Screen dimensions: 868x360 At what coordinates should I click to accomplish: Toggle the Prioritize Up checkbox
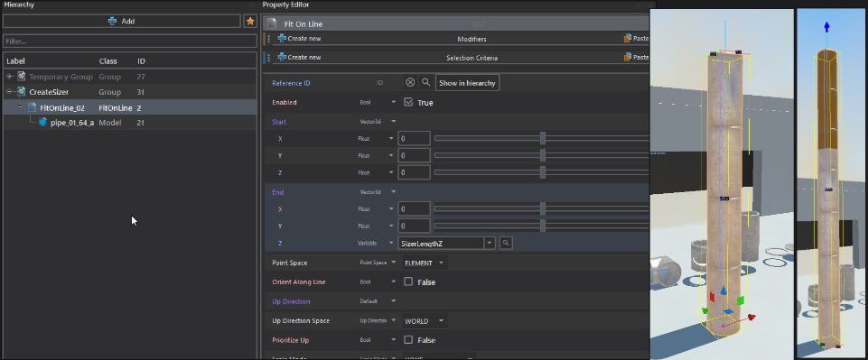408,339
